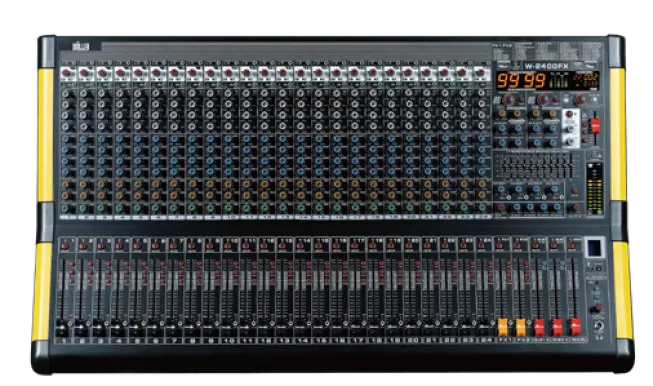This screenshot has width=653, height=386.
Task: Click the dark knob above the headphone jack
Action: click(596, 309)
